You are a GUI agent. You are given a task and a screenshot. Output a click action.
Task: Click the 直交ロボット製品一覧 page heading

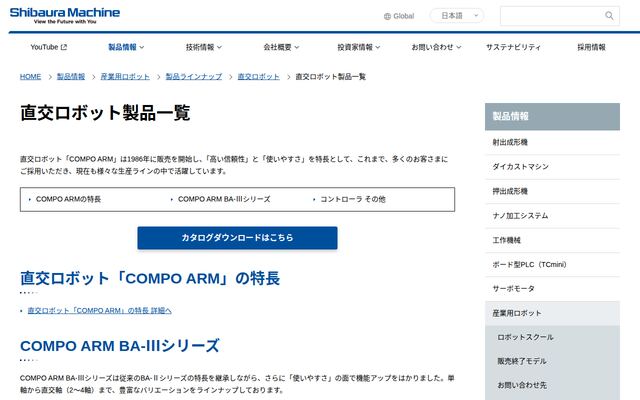[105, 113]
